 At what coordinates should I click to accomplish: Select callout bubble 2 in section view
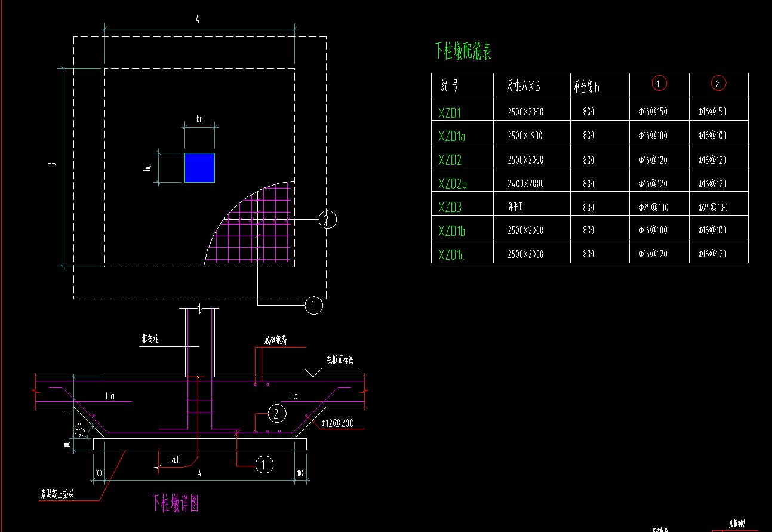(x=276, y=413)
